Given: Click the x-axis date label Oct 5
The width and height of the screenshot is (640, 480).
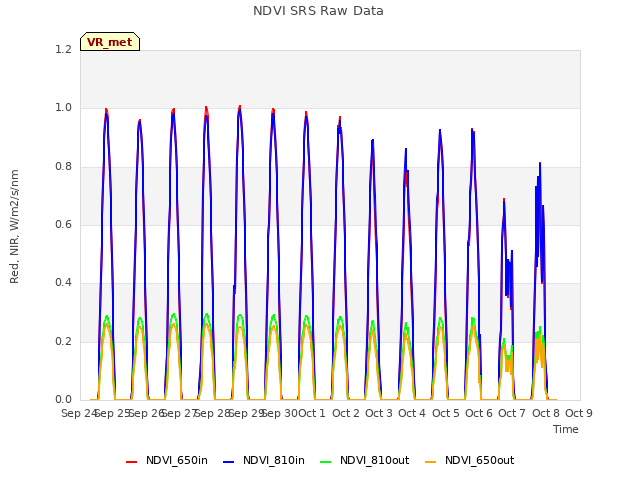Looking at the screenshot, I should click(x=446, y=413).
